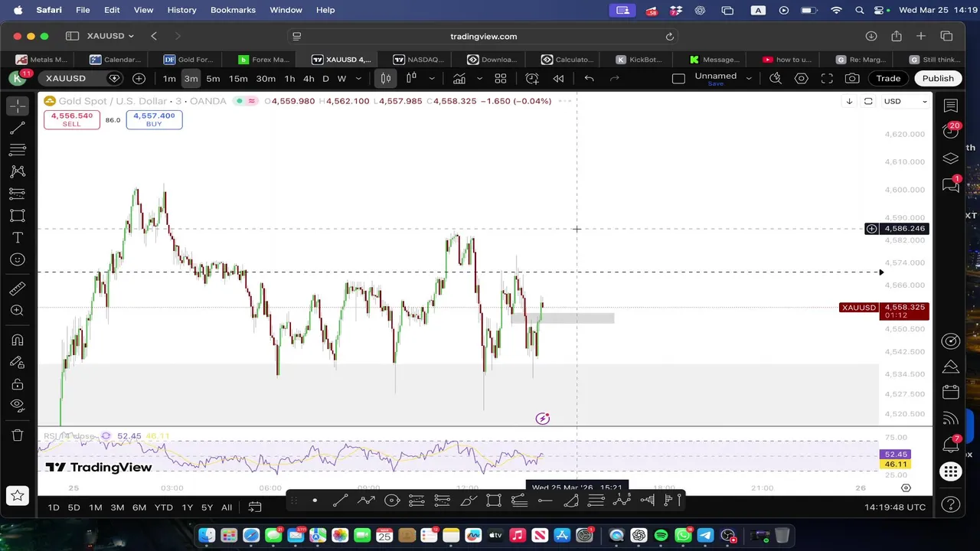This screenshot has height=551, width=980.
Task: Enter fullscreen chart mode
Action: [x=827, y=78]
